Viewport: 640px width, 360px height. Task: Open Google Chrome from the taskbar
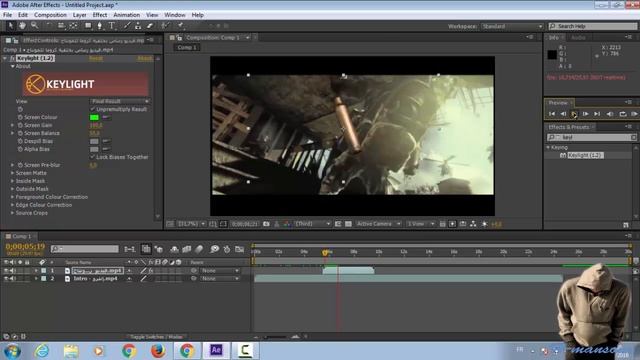point(129,351)
